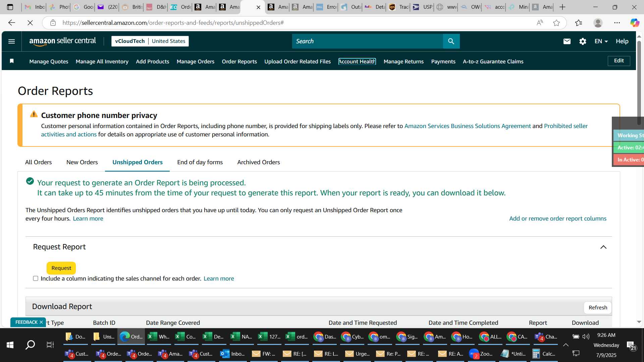This screenshot has width=644, height=362.
Task: Click Edit navigation bar button
Action: (x=619, y=61)
